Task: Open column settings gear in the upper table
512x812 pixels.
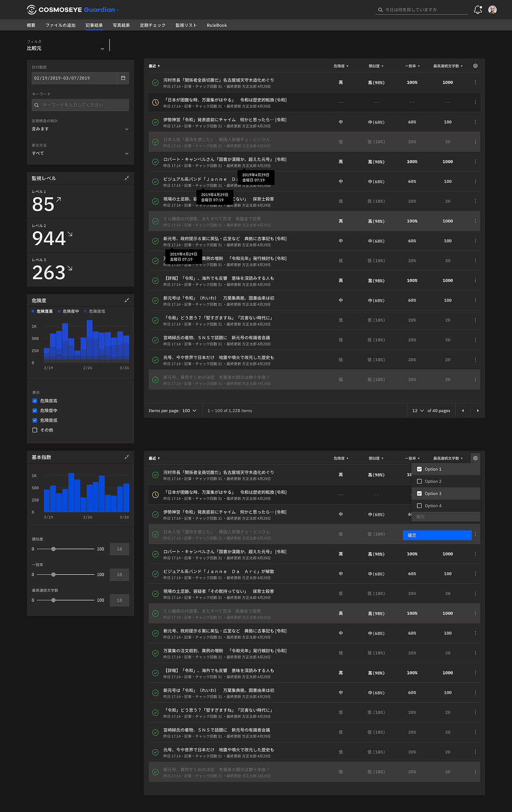Action: click(x=475, y=66)
